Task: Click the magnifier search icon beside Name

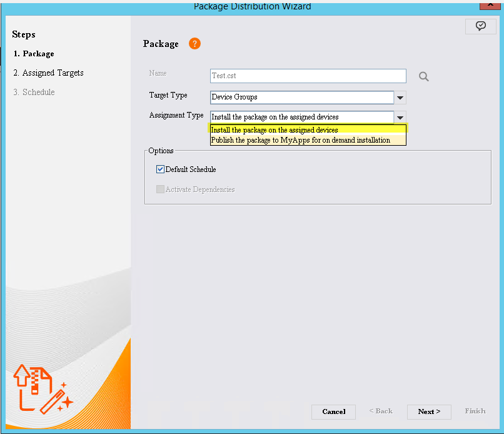Action: 424,76
